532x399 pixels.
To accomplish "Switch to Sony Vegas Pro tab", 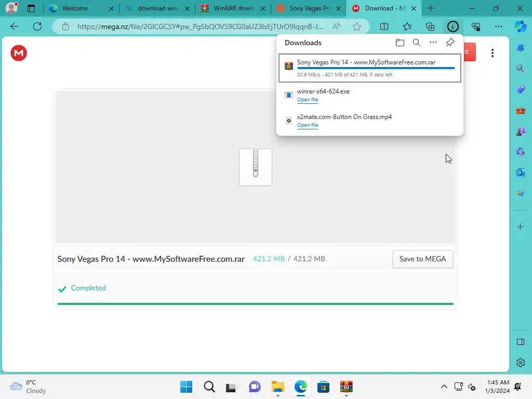I will (309, 8).
